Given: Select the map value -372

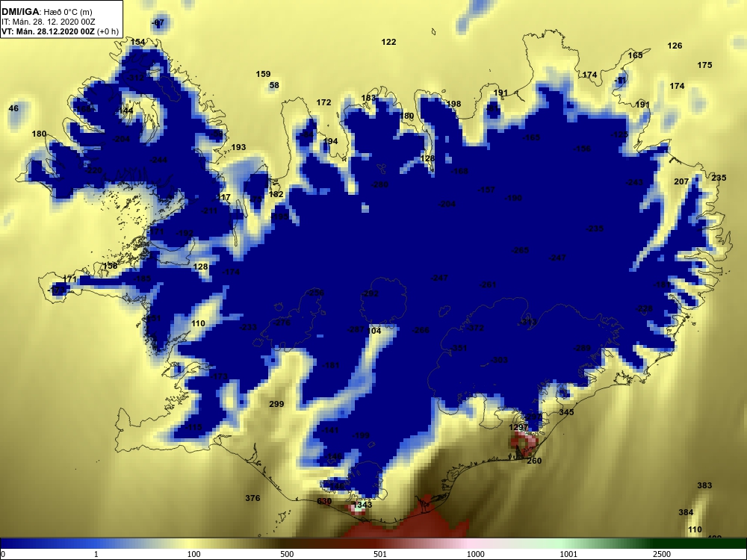Looking at the screenshot, I should pyautogui.click(x=475, y=328).
